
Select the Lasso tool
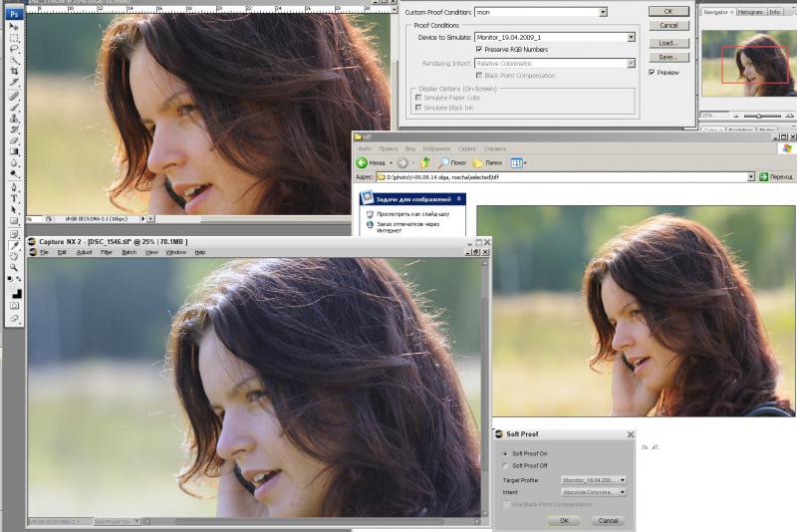tap(14, 49)
